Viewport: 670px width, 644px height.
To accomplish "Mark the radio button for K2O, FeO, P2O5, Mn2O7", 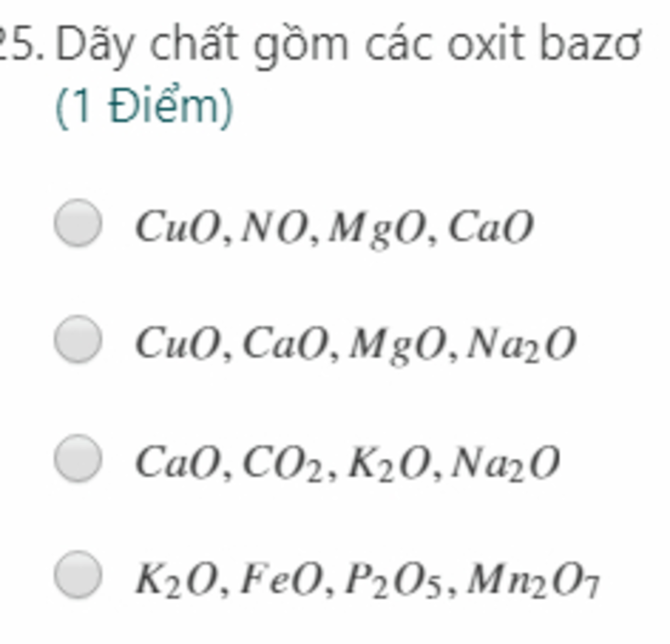I will point(79,575).
